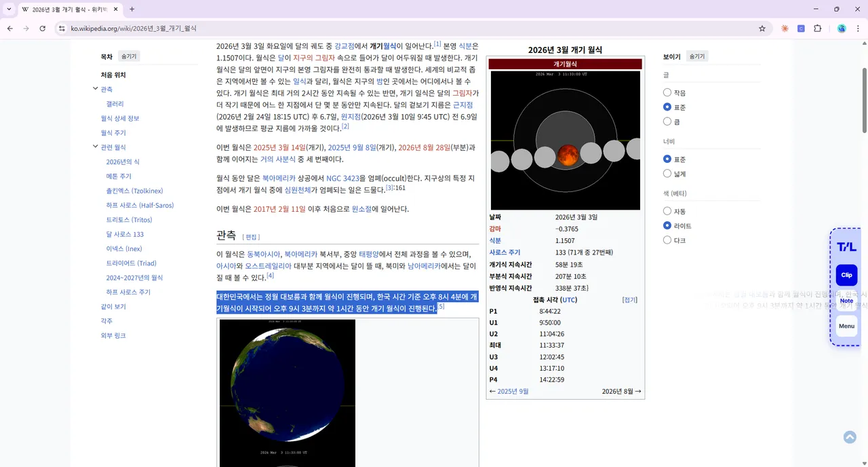Jump to 각주 in contents

(x=106, y=321)
